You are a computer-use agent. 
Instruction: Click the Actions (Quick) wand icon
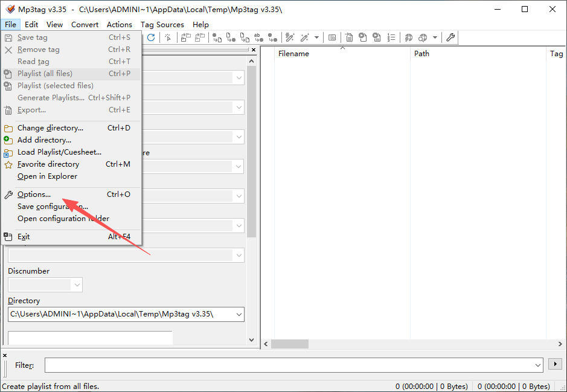coord(304,37)
